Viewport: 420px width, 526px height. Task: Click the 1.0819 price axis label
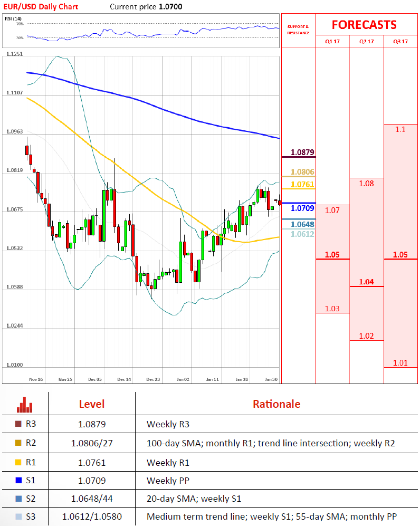click(15, 170)
